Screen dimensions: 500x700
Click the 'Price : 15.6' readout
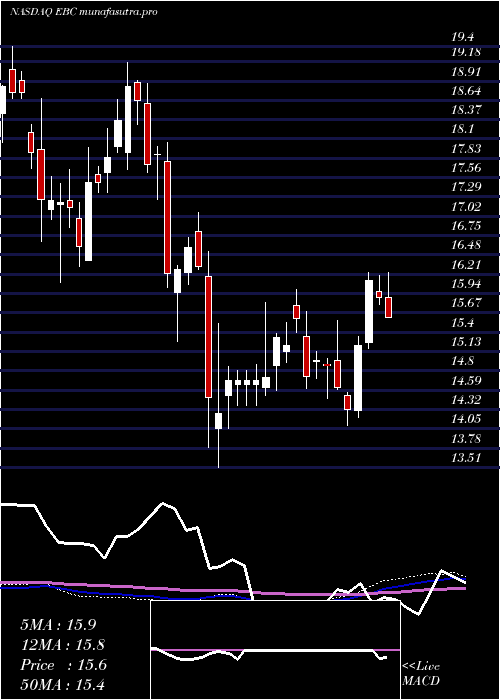(63, 665)
